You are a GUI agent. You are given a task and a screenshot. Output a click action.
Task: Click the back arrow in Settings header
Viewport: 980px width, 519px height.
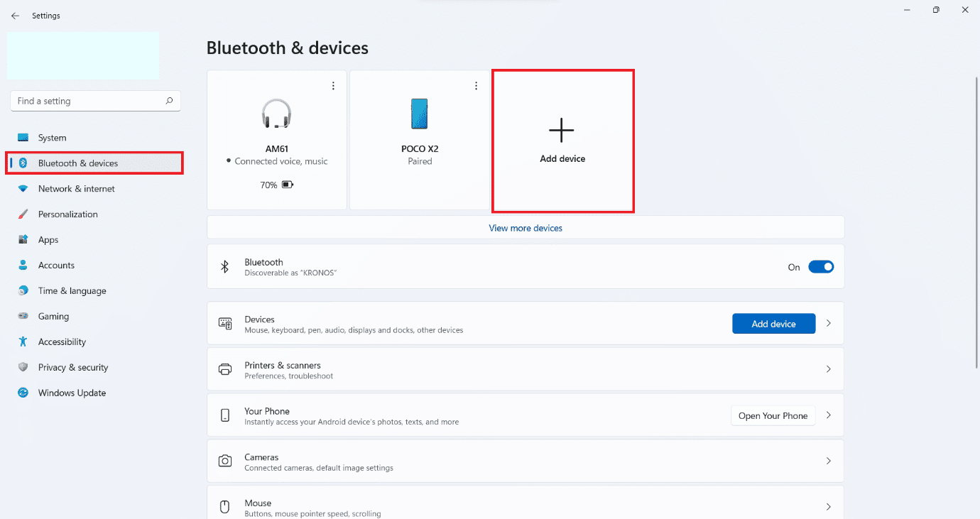coord(15,16)
